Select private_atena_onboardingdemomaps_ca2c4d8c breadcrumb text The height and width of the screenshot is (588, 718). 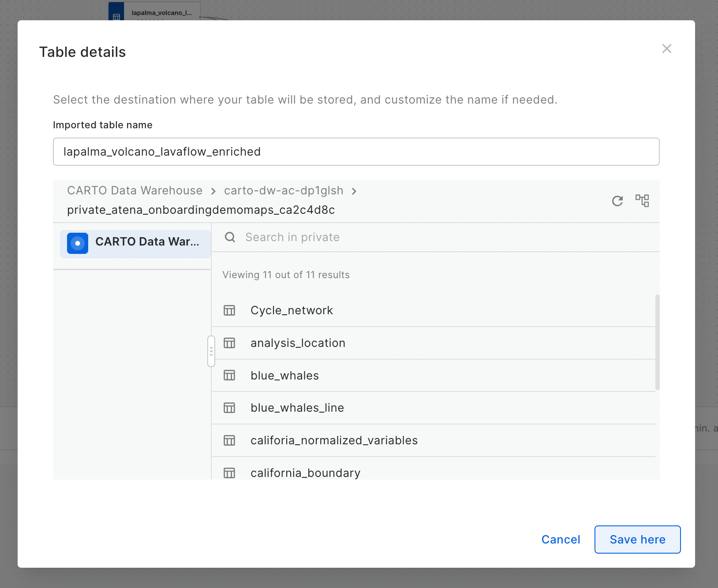click(201, 210)
